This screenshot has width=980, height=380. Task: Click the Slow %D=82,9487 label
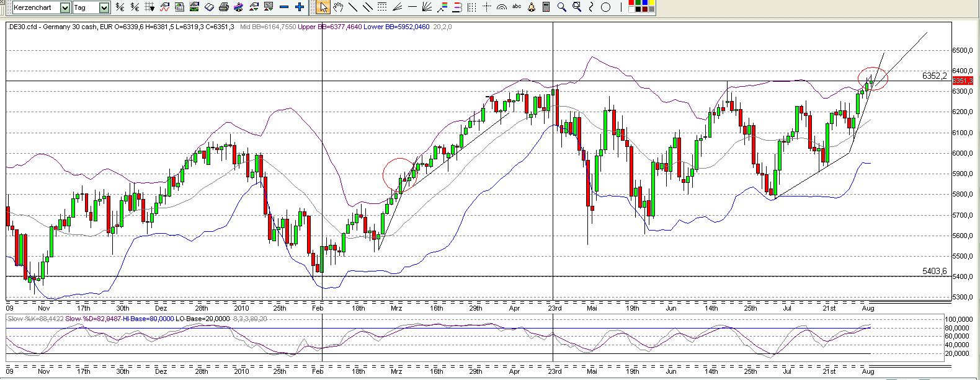pyautogui.click(x=93, y=319)
